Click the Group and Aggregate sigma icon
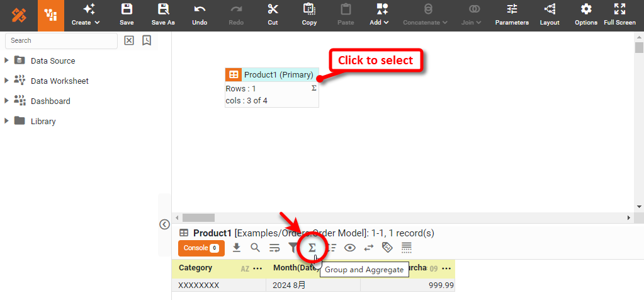Screen dimensions: 644x300 click(312, 248)
